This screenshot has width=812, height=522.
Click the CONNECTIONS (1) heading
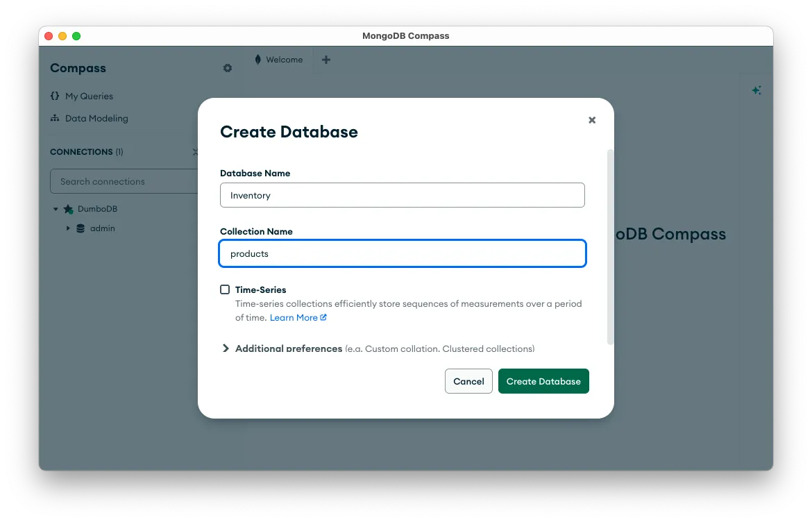pyautogui.click(x=87, y=152)
